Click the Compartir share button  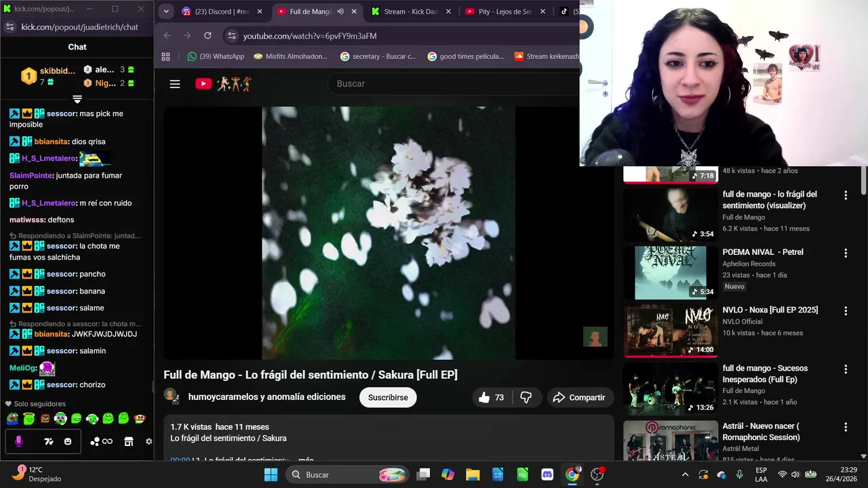point(579,398)
